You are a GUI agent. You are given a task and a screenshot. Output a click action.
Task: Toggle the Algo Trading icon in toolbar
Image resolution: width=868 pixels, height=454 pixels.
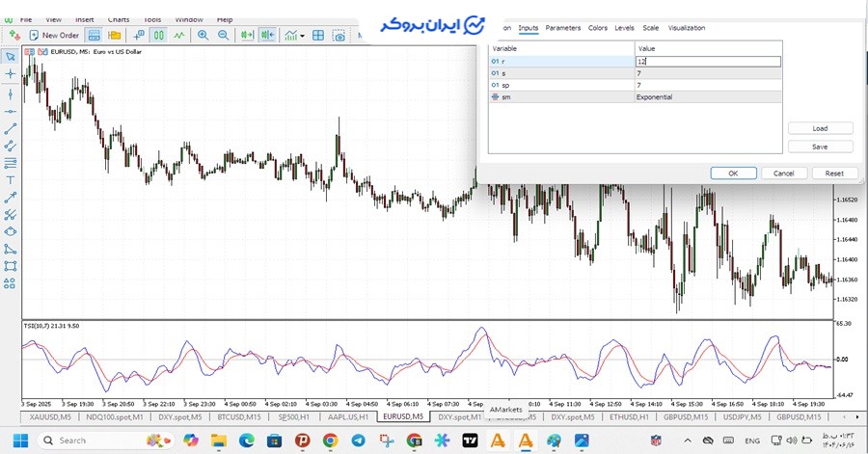pyautogui.click(x=14, y=36)
